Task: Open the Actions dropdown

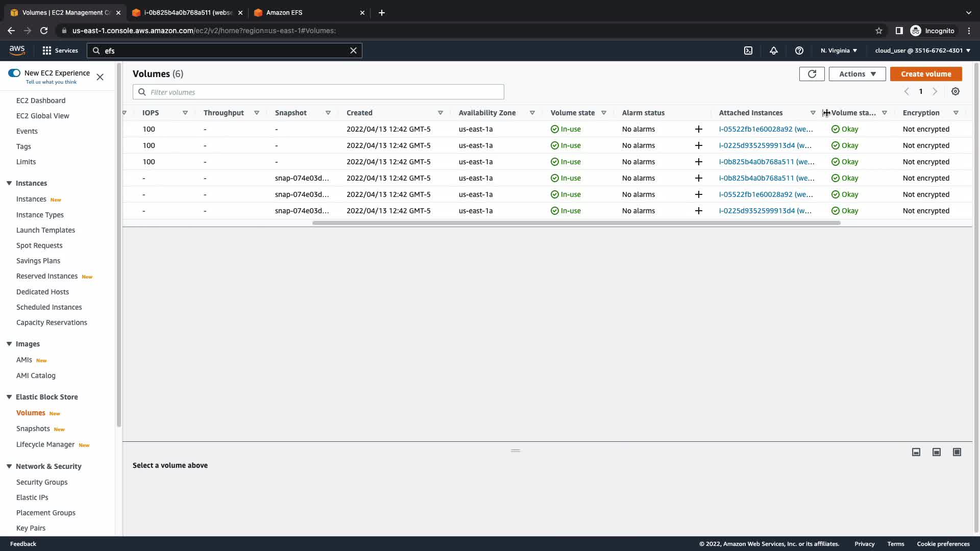Action: point(857,74)
